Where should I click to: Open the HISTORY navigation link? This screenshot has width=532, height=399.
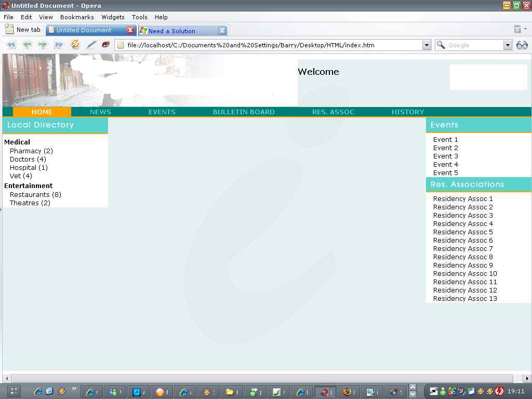[x=408, y=112]
